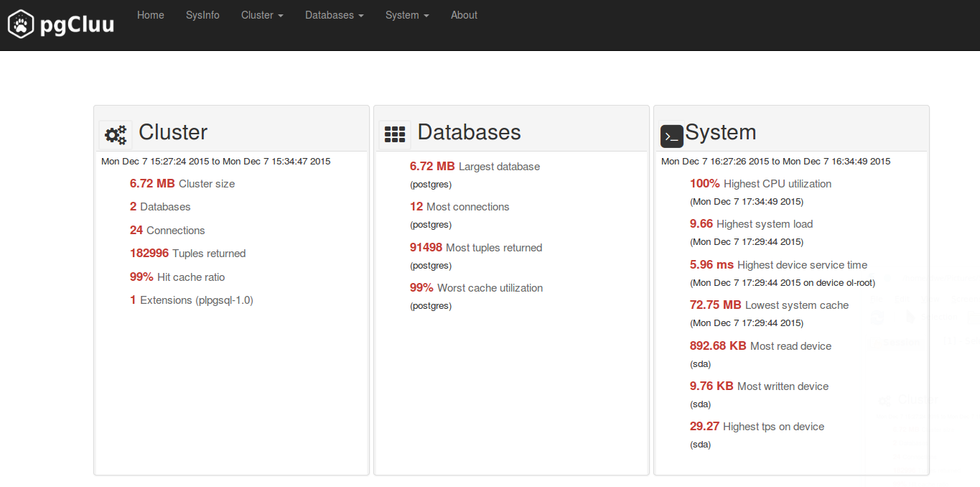The width and height of the screenshot is (980, 487).
Task: Open the SysInfo page
Action: (202, 15)
